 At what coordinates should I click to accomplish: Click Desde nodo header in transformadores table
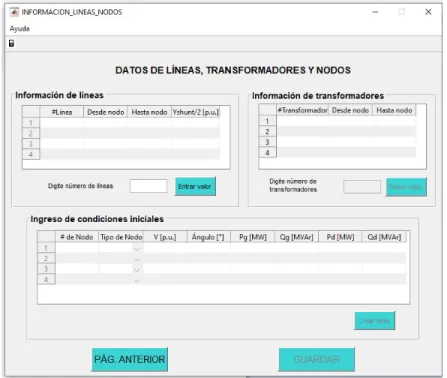(350, 110)
